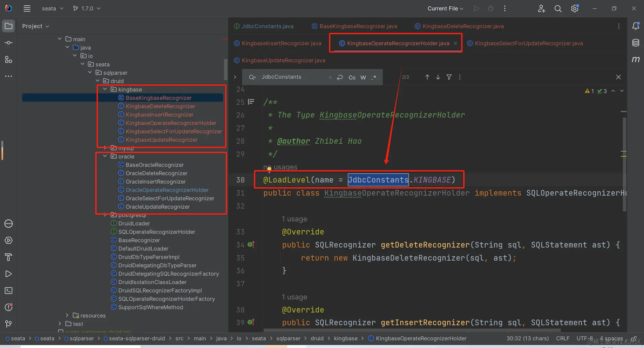Image resolution: width=644 pixels, height=348 pixels.
Task: Open the Structure tool window
Action: coord(9,60)
